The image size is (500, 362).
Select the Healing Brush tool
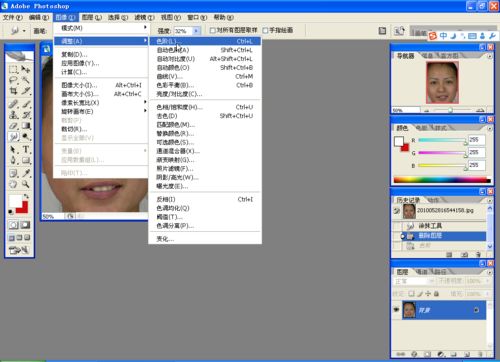coord(13,104)
